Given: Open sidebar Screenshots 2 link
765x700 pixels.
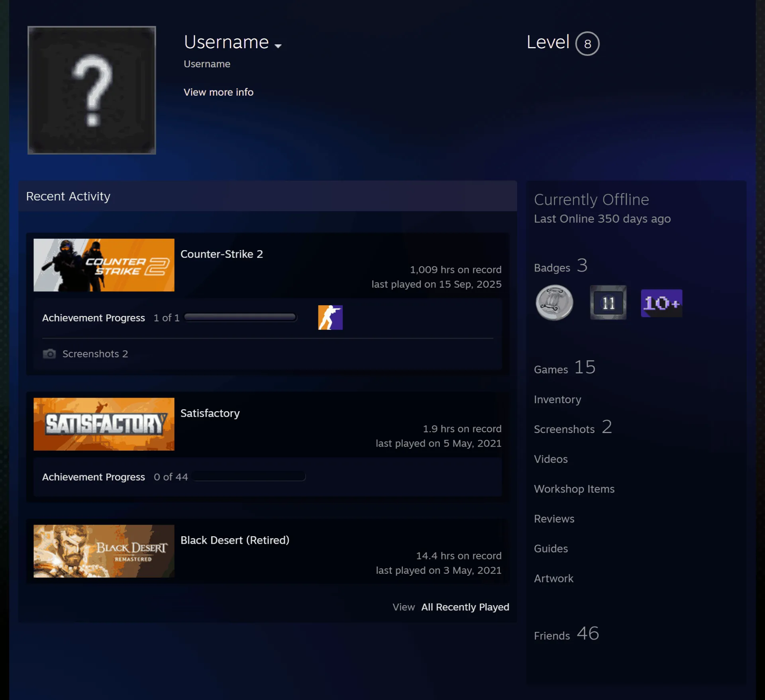Looking at the screenshot, I should [573, 427].
